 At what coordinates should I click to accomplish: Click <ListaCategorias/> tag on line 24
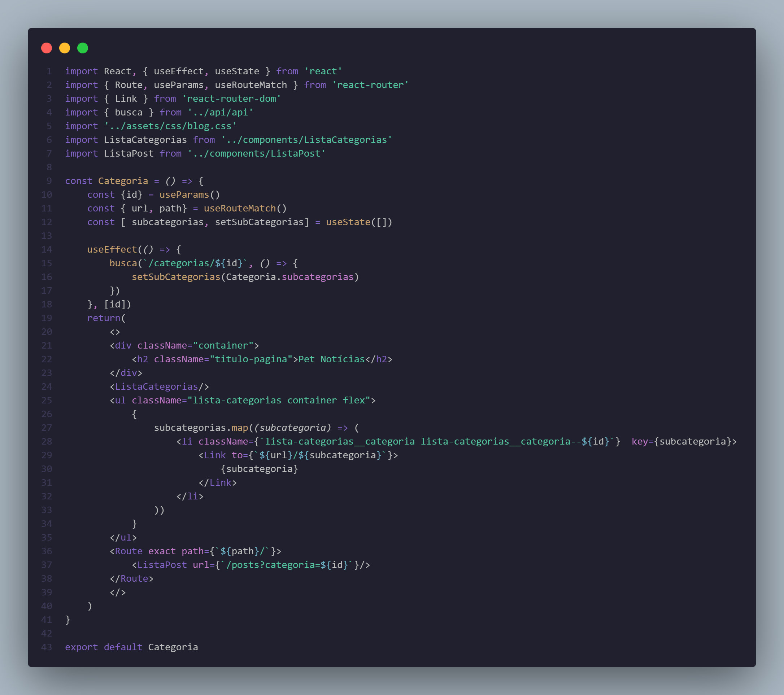click(x=159, y=386)
